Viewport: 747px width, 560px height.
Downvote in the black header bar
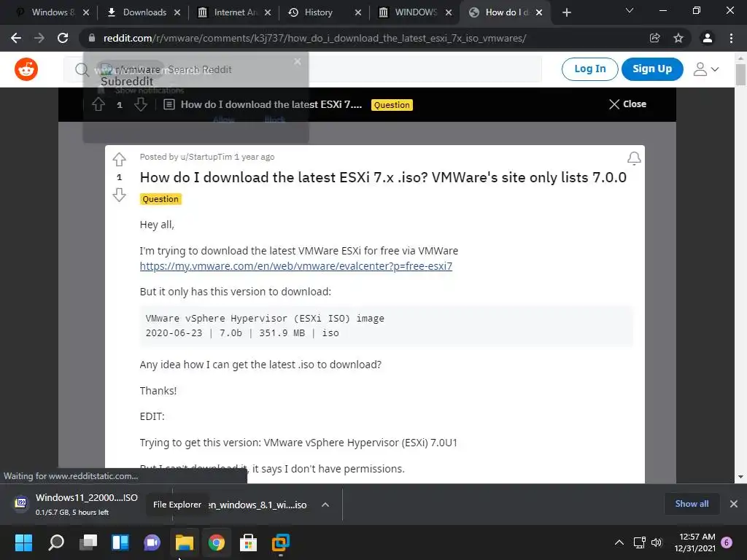(141, 104)
